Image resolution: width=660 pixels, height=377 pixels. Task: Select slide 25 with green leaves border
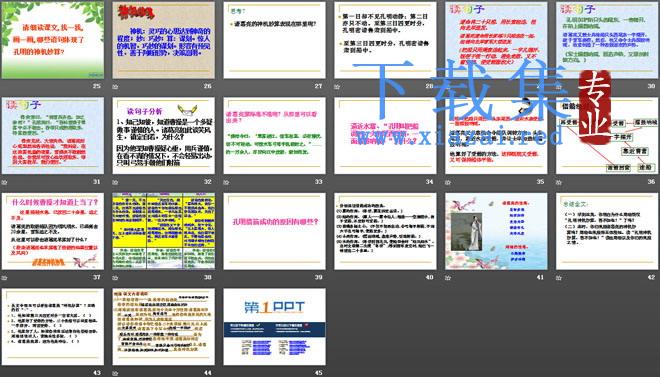(53, 40)
